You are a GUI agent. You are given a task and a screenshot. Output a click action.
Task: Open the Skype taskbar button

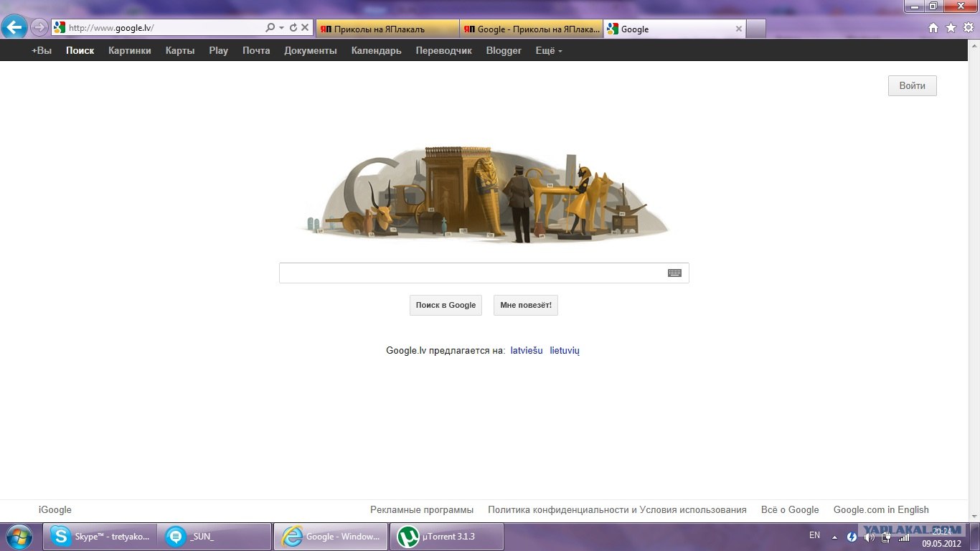point(100,537)
